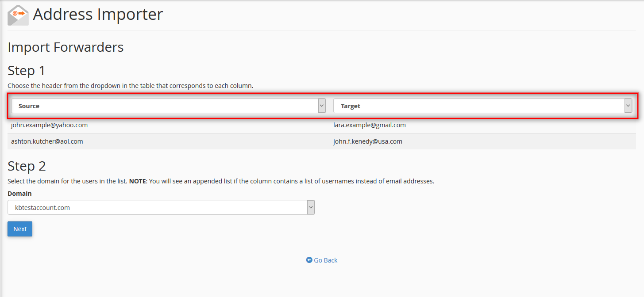Click the Address Importer page title
The height and width of the screenshot is (297, 644).
[x=98, y=14]
